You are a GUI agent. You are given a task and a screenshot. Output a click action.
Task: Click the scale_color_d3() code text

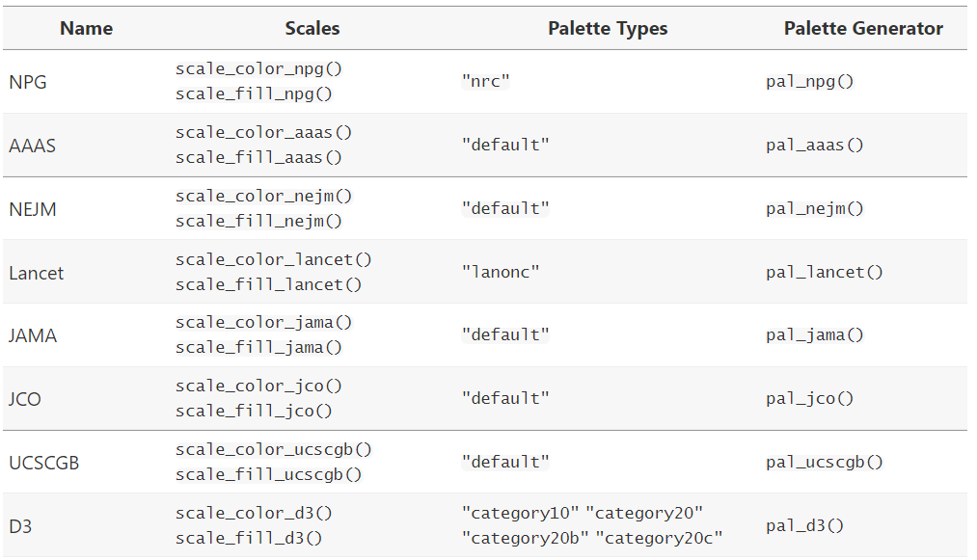pyautogui.click(x=254, y=513)
